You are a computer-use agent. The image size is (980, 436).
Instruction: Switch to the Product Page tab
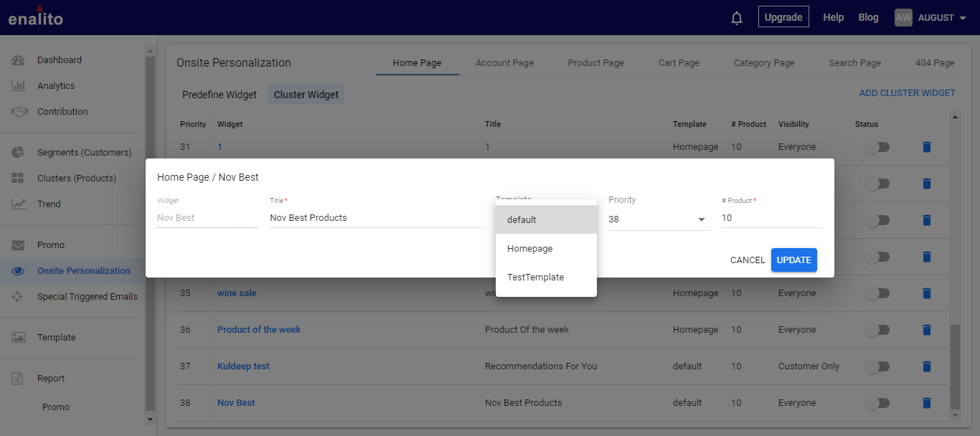point(595,63)
